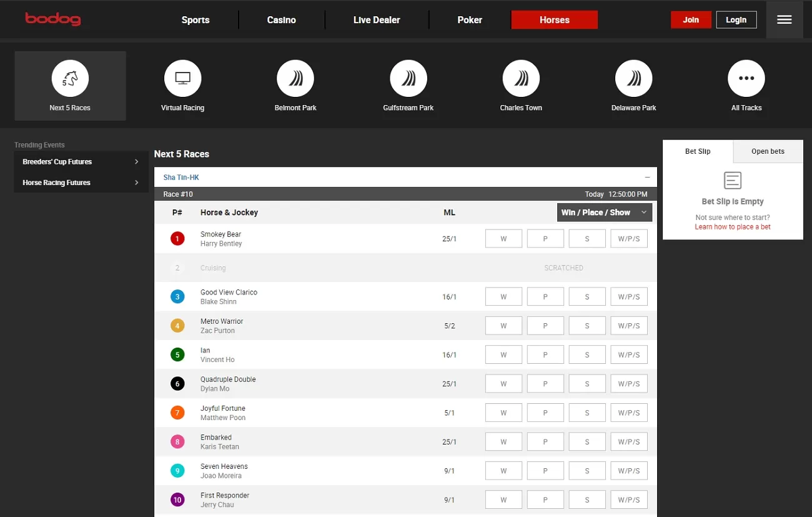Click the 5/2 odds for Metro Warrior

coord(449,326)
